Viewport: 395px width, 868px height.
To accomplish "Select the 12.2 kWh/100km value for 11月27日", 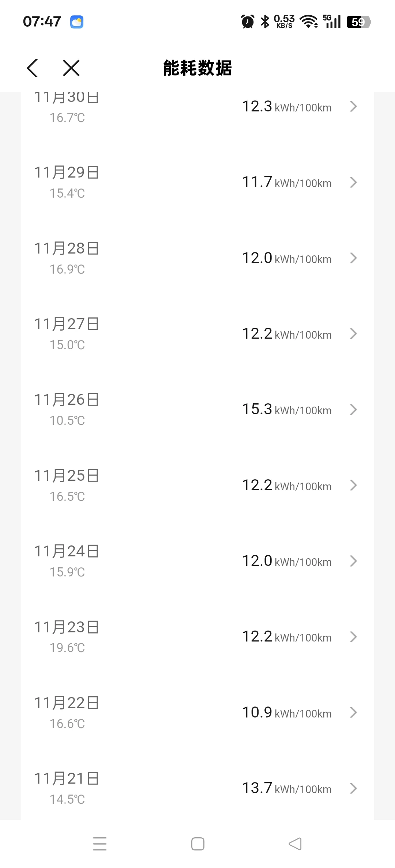I will (287, 334).
